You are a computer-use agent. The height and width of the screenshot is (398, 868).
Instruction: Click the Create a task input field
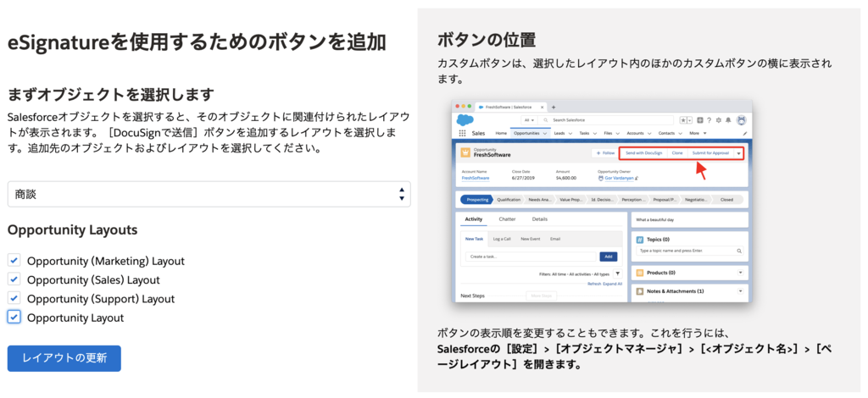[531, 257]
